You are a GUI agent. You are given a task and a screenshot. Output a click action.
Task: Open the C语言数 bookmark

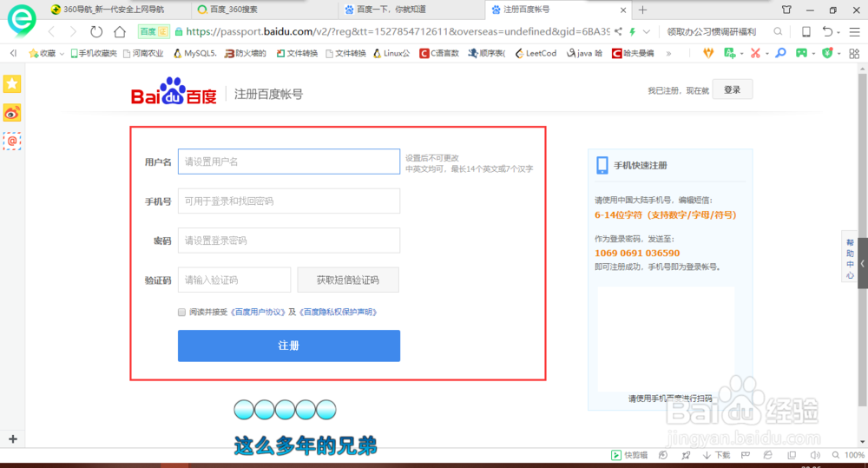439,53
